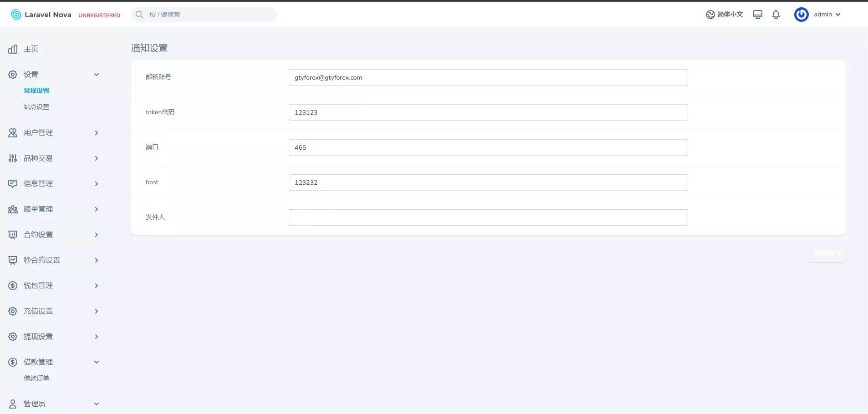
Task: Click the Laravel Nova logo icon
Action: [x=16, y=15]
